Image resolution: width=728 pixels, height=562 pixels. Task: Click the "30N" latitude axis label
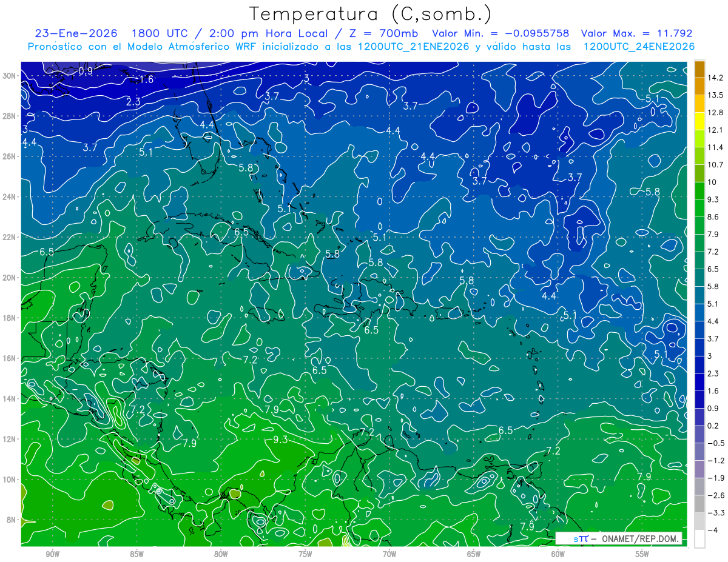pos(10,76)
